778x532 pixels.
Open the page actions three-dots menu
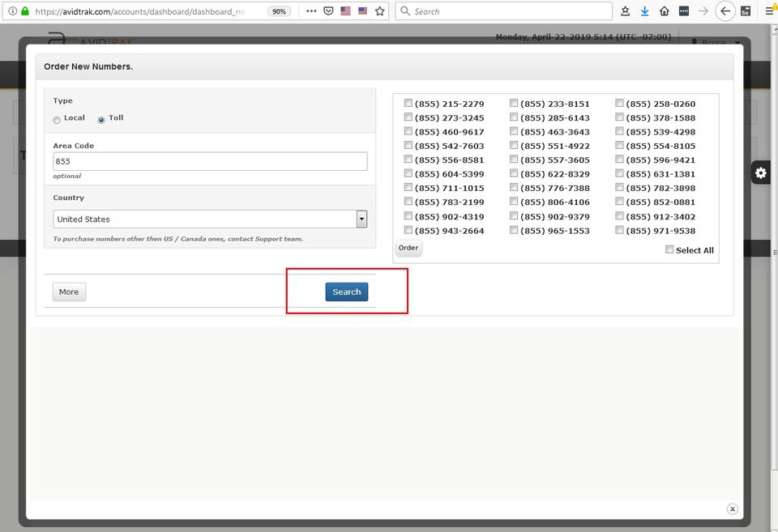[x=311, y=11]
